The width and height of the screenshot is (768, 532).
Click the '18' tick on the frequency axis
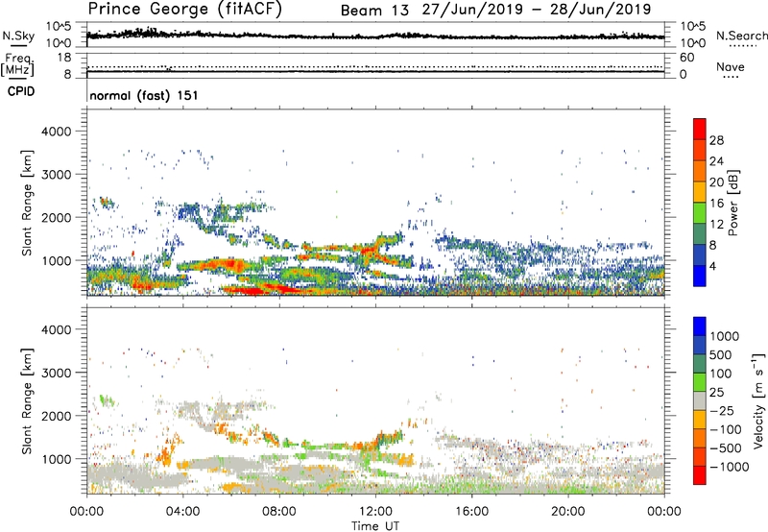tap(64, 58)
